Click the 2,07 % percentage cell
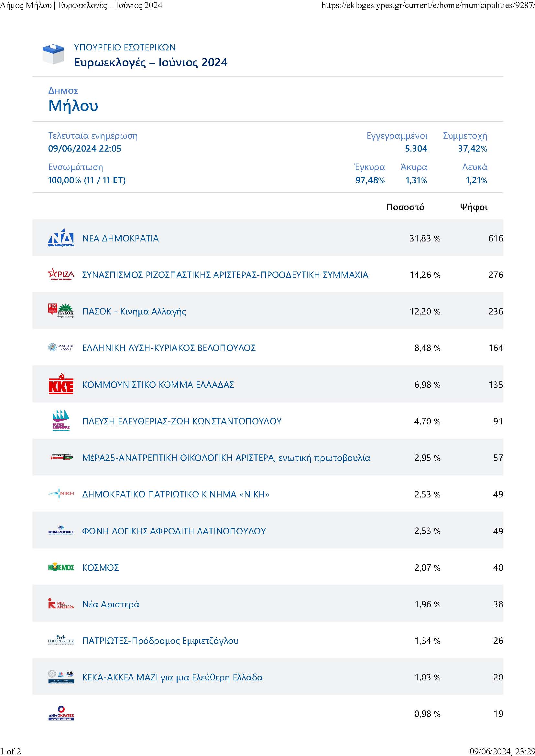 [427, 568]
